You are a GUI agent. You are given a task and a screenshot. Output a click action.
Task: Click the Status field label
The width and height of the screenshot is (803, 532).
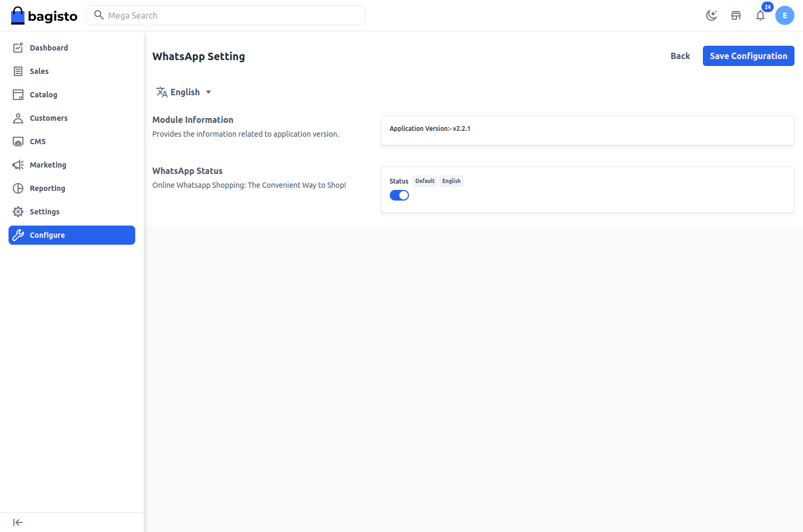point(399,181)
